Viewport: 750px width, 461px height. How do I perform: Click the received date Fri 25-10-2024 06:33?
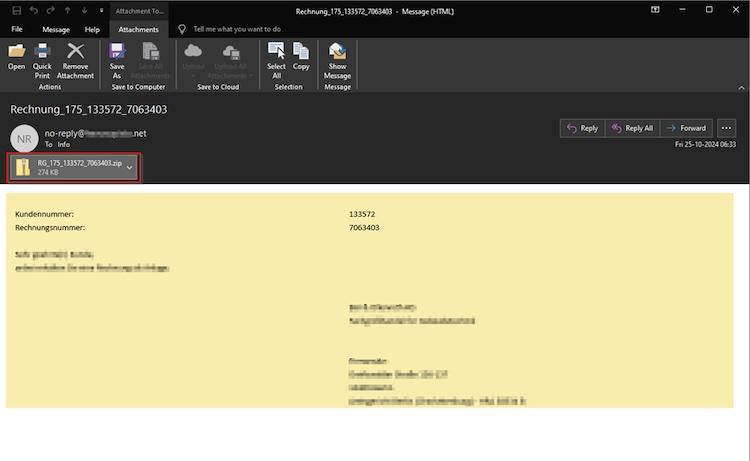[x=706, y=144]
